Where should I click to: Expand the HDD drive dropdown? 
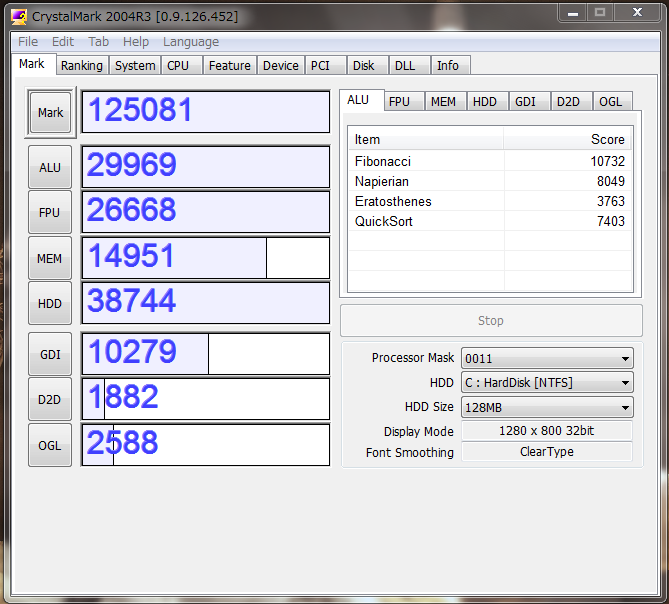click(547, 383)
